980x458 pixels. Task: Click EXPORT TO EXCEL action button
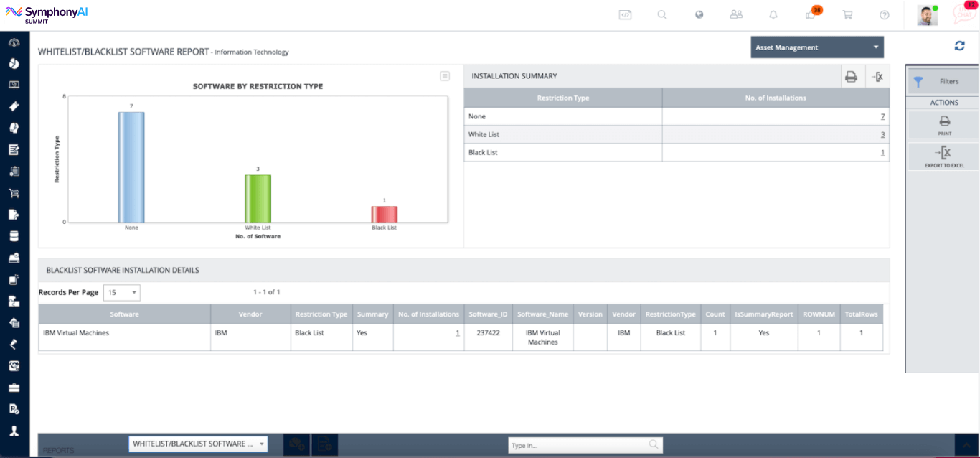[x=944, y=156]
